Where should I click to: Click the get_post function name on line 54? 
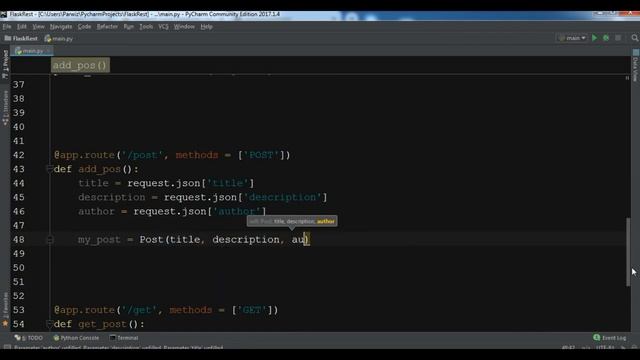[x=102, y=324]
